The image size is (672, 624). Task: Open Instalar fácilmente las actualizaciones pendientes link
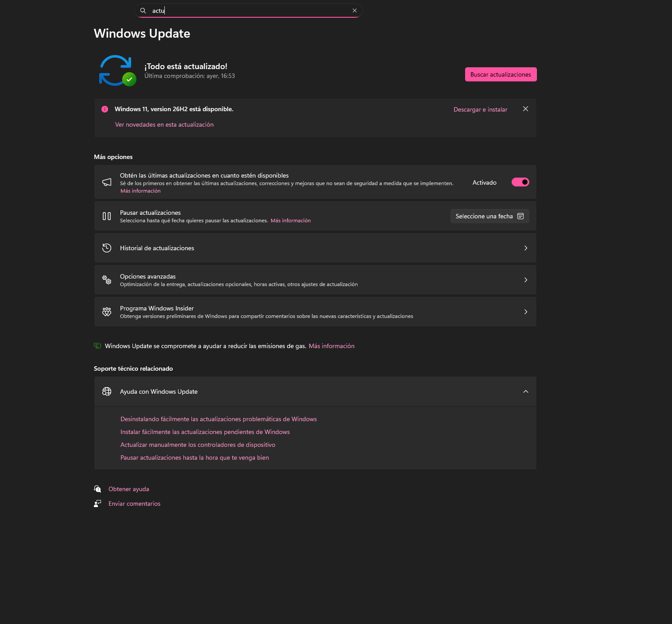(205, 432)
